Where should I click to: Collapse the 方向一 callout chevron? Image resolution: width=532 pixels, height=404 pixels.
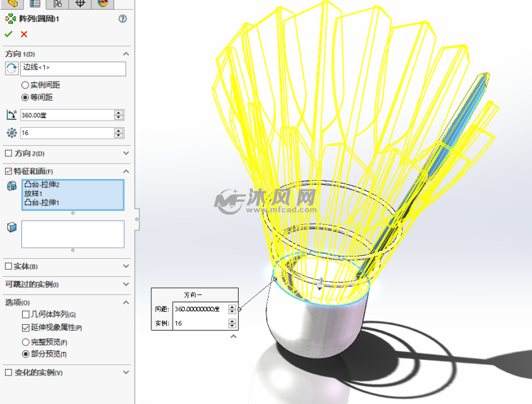click(x=234, y=337)
